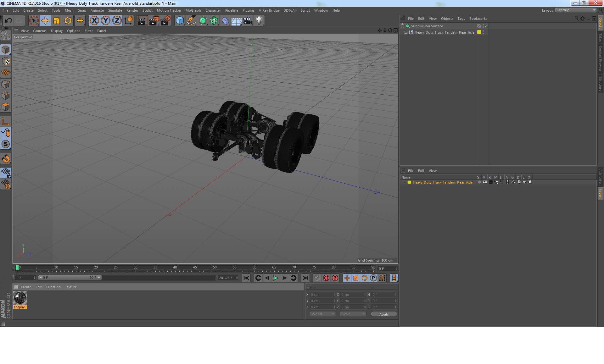This screenshot has height=364, width=604.
Task: Switch to Model mode
Action: click(x=6, y=50)
